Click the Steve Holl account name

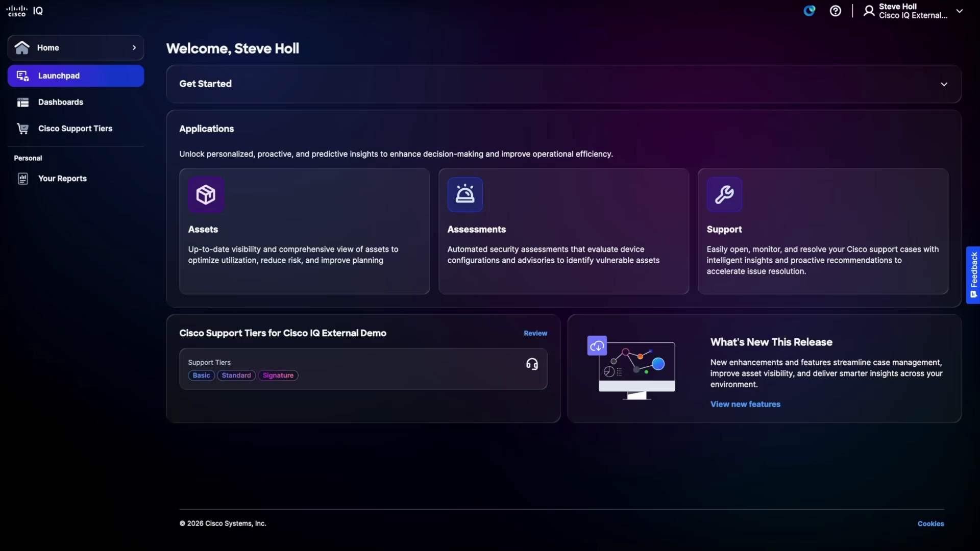[898, 7]
